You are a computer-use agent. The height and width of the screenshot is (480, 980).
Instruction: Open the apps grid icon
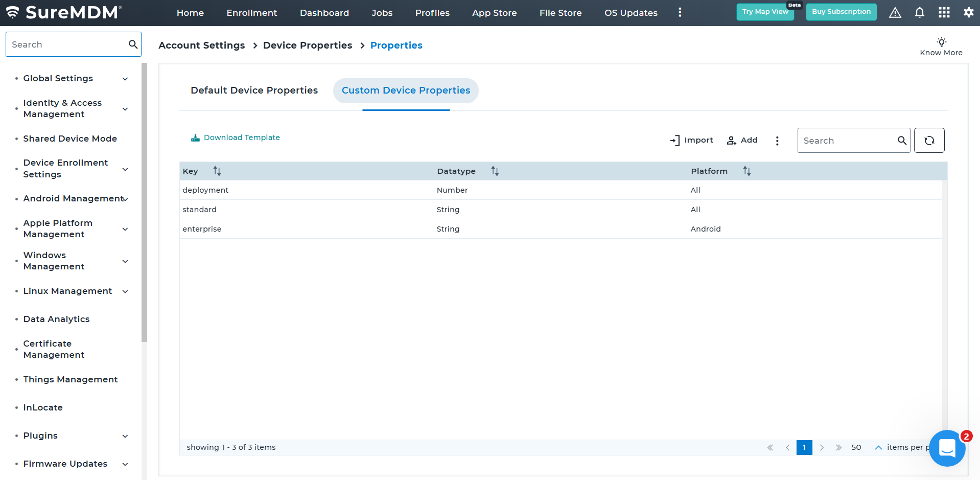coord(944,13)
